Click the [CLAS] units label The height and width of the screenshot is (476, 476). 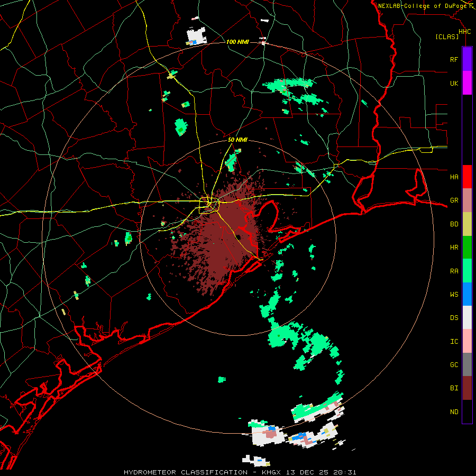447,36
